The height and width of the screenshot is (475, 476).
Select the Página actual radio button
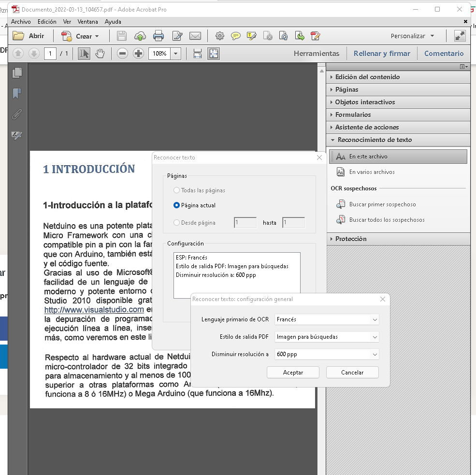point(176,205)
